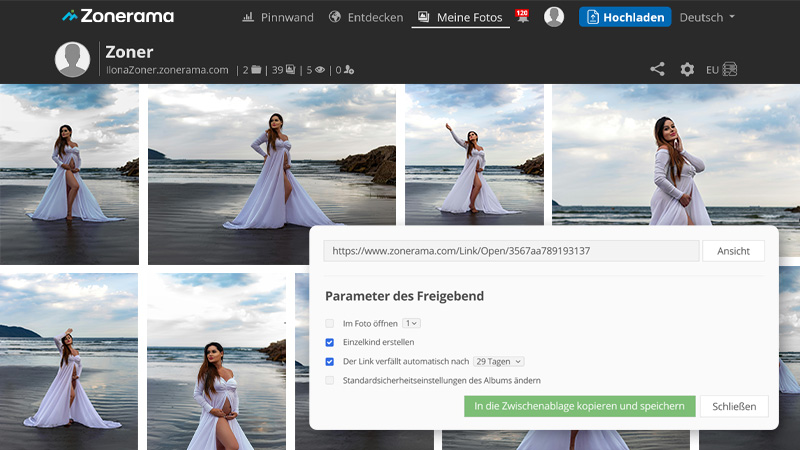The width and height of the screenshot is (800, 450).
Task: Open the '29 Tagen' expiry dropdown
Action: point(498,361)
